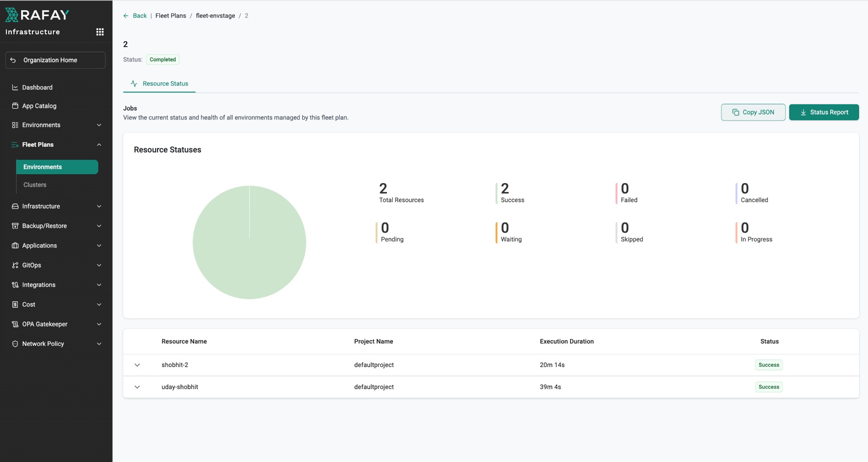Select the Backup/Restore icon
This screenshot has height=462, width=868.
pyautogui.click(x=14, y=225)
